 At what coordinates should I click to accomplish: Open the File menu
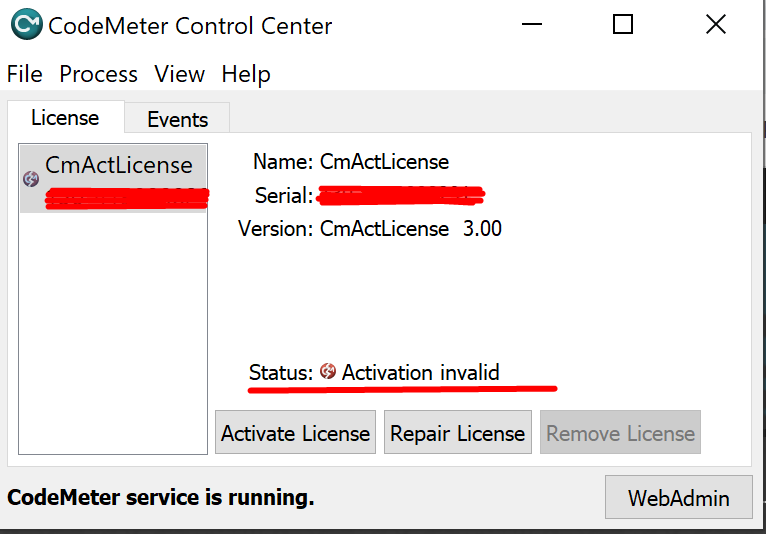[x=24, y=74]
